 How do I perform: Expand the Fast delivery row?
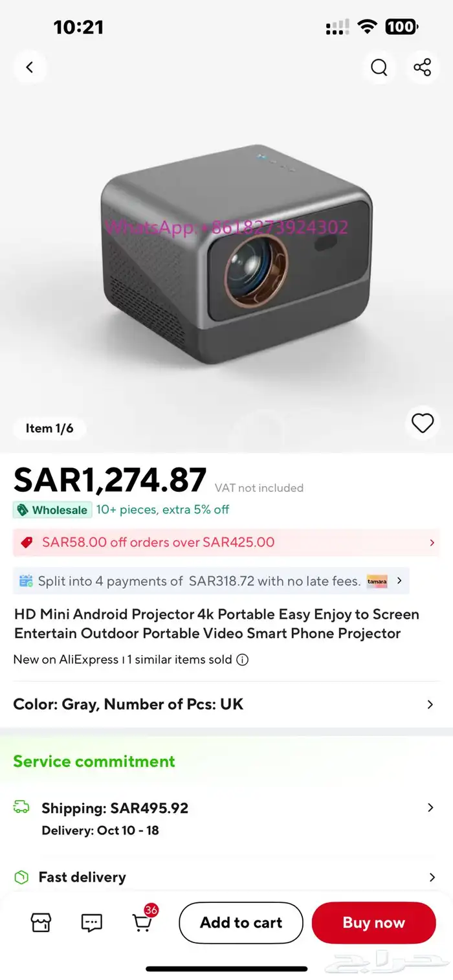pos(432,878)
